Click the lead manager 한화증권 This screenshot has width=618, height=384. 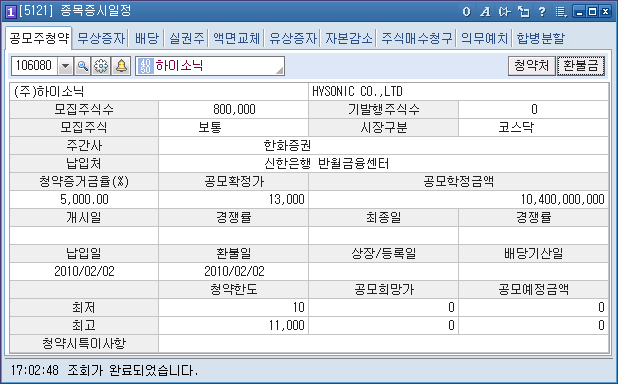tap(287, 145)
